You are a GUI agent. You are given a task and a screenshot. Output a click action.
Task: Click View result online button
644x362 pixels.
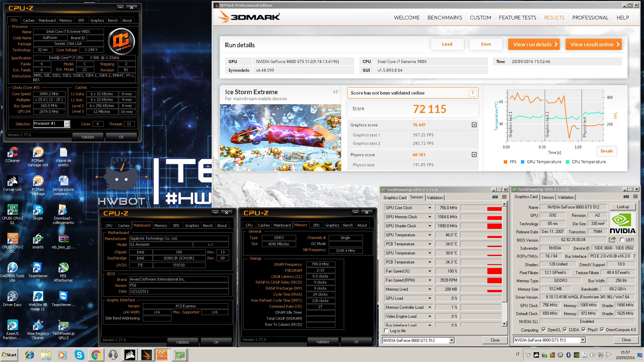tap(594, 44)
